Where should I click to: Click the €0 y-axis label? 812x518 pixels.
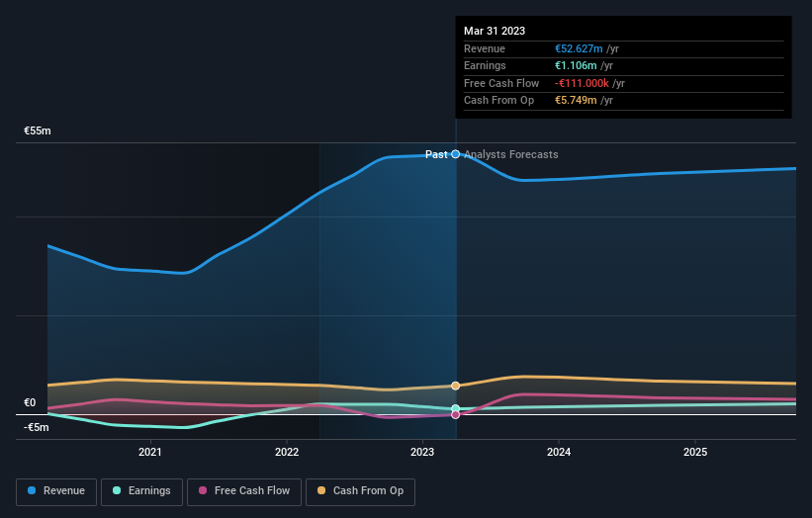(30, 402)
